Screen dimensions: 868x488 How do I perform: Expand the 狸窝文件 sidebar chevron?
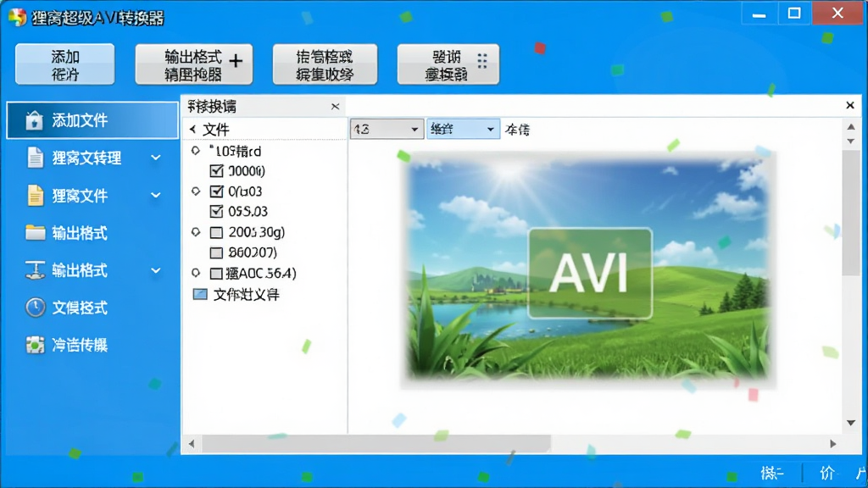[156, 196]
